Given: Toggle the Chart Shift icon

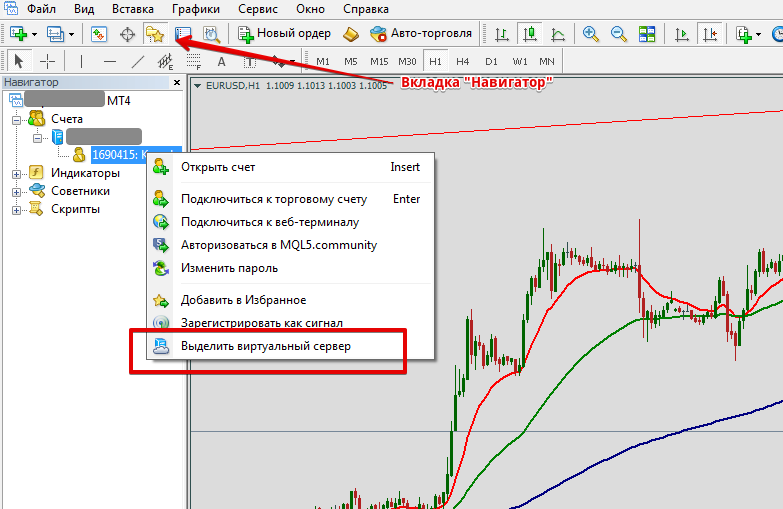Looking at the screenshot, I should 710,34.
